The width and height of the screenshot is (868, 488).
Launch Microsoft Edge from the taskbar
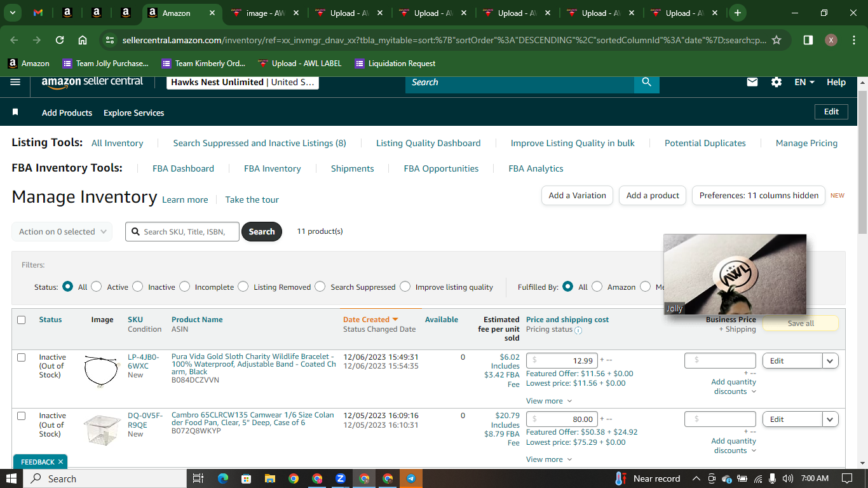(222, 478)
